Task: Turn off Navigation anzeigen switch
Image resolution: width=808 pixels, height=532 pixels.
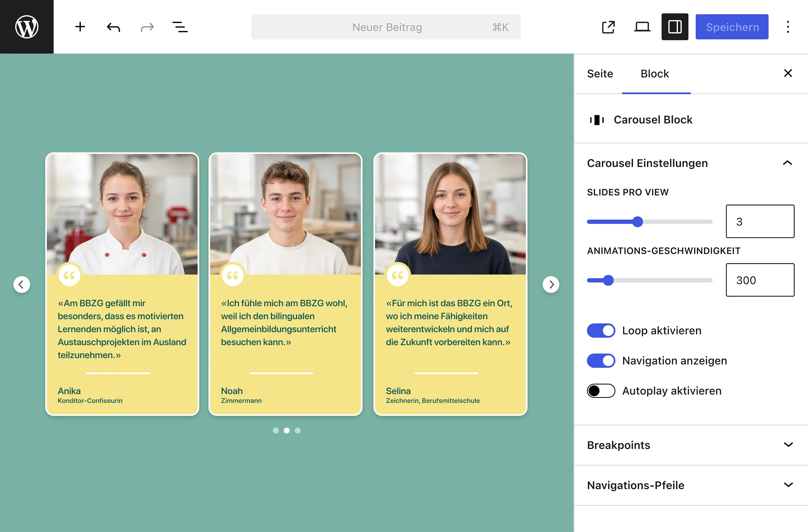Action: 601,361
